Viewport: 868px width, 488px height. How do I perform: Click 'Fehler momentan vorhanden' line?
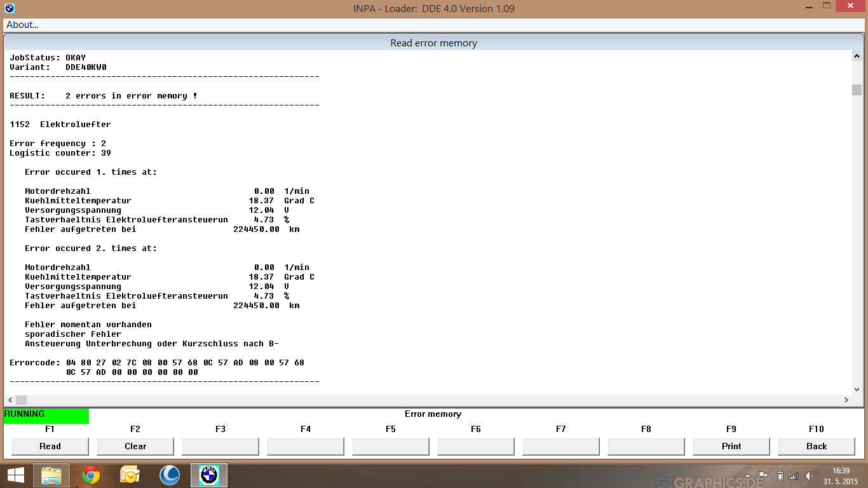[88, 325]
